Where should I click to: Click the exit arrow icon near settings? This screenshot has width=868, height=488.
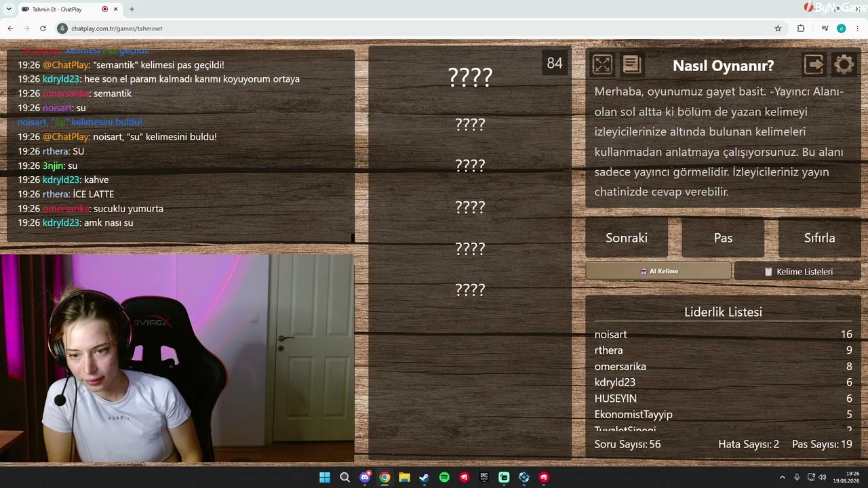[814, 64]
